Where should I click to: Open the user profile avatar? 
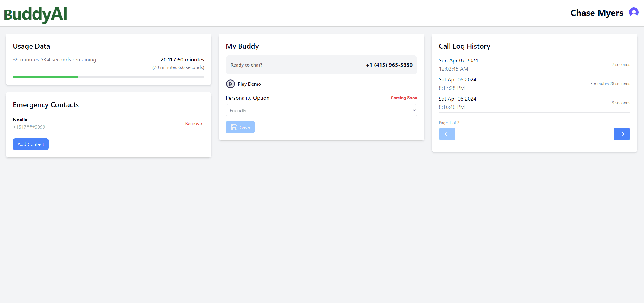click(x=633, y=12)
